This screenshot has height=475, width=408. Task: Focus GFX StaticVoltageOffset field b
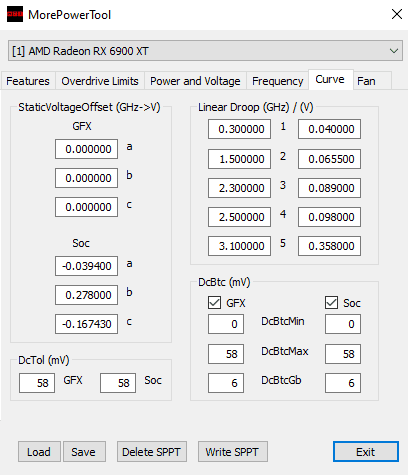click(86, 178)
